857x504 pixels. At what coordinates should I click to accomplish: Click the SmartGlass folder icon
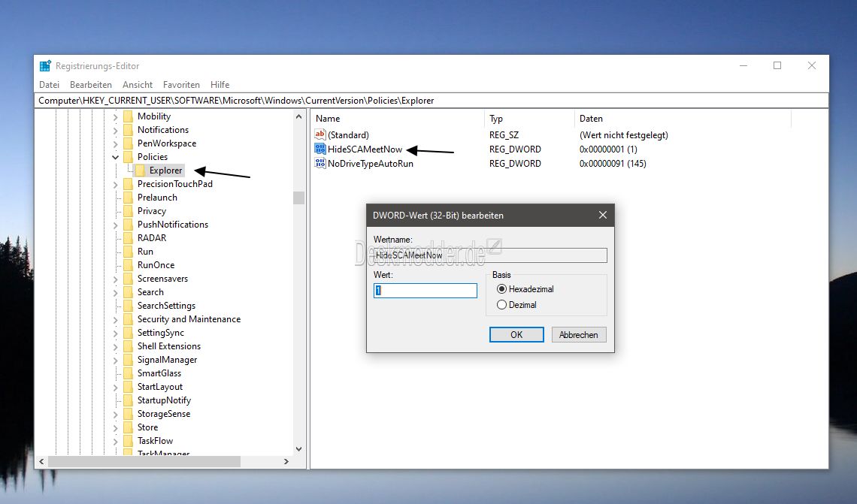128,373
